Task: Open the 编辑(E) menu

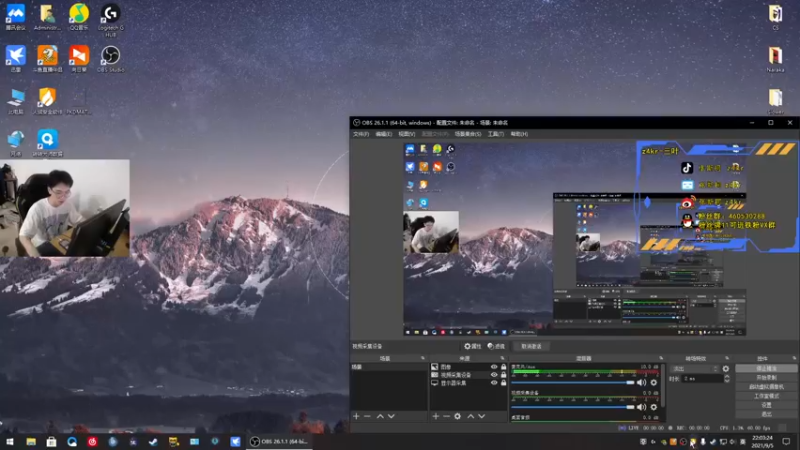Action: [384, 134]
